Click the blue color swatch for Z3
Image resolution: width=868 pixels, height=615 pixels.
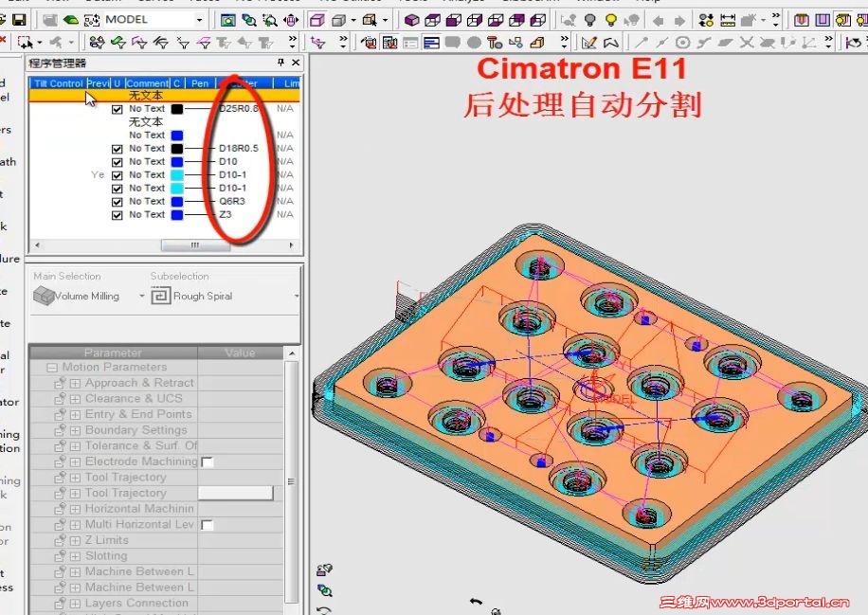[176, 215]
